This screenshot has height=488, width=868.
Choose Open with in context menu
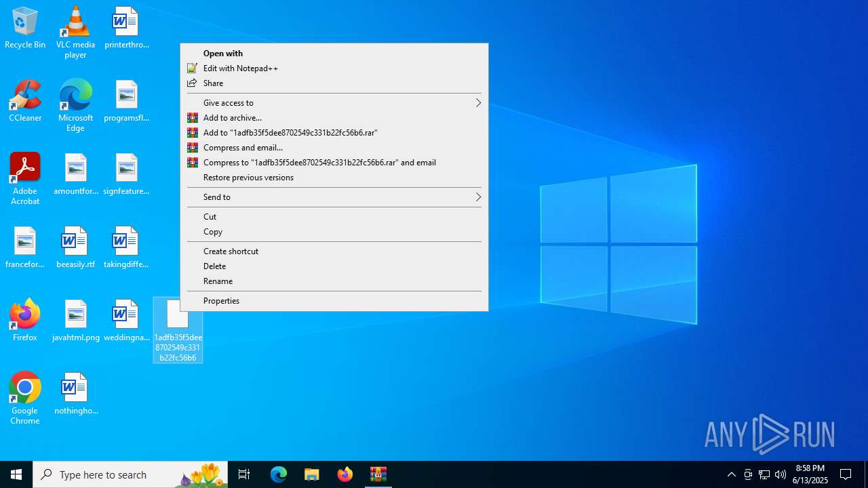click(x=334, y=54)
